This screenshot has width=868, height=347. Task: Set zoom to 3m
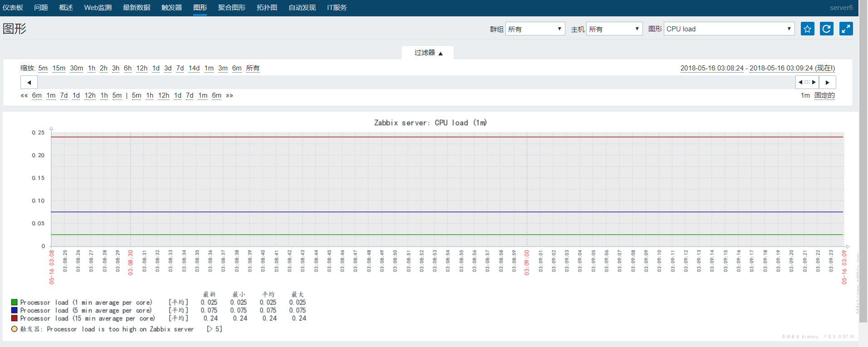pyautogui.click(x=223, y=68)
